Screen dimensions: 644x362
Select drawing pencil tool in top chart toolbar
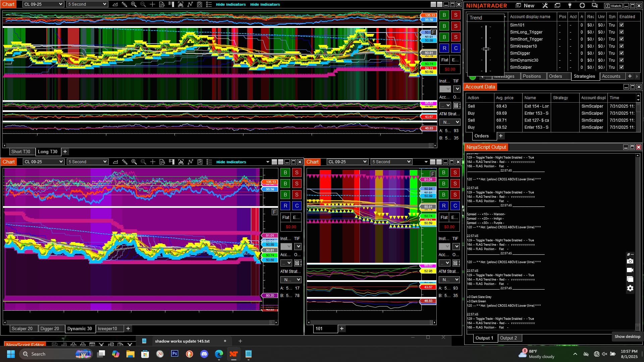pyautogui.click(x=124, y=4)
